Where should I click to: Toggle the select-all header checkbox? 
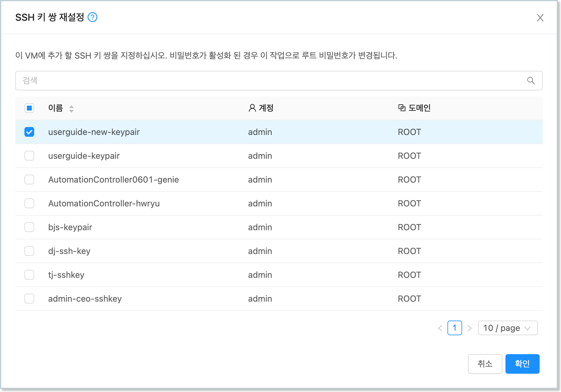tap(29, 108)
